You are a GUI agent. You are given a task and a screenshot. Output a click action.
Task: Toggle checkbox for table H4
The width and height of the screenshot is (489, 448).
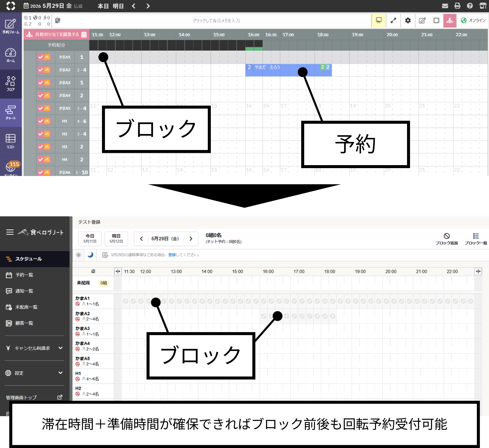41,160
